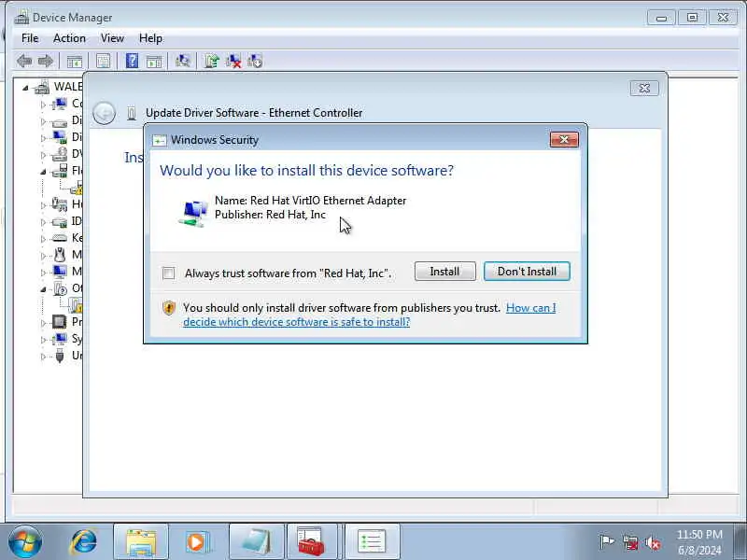The width and height of the screenshot is (747, 560).
Task: Click the Other devices question-mark icon
Action: [x=60, y=288]
